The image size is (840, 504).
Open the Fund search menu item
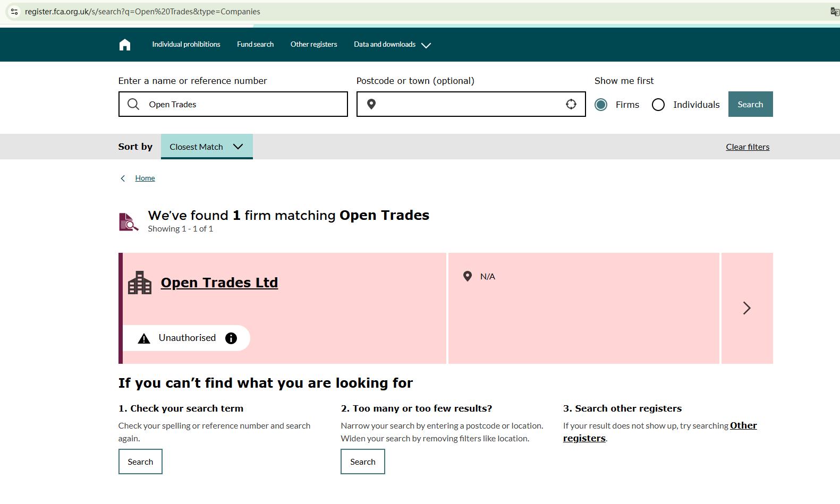pos(255,45)
